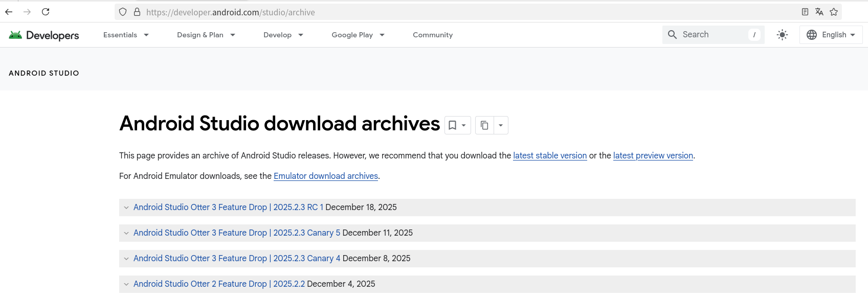
Task: Go to the Community tab
Action: click(x=433, y=35)
